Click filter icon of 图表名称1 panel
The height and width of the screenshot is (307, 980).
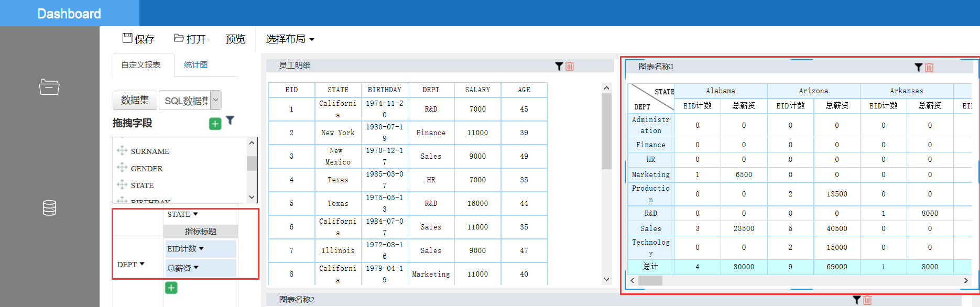coord(919,67)
